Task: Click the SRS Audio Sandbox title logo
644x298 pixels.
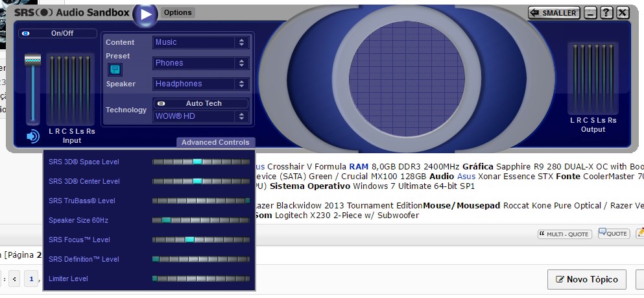Action: (72, 13)
